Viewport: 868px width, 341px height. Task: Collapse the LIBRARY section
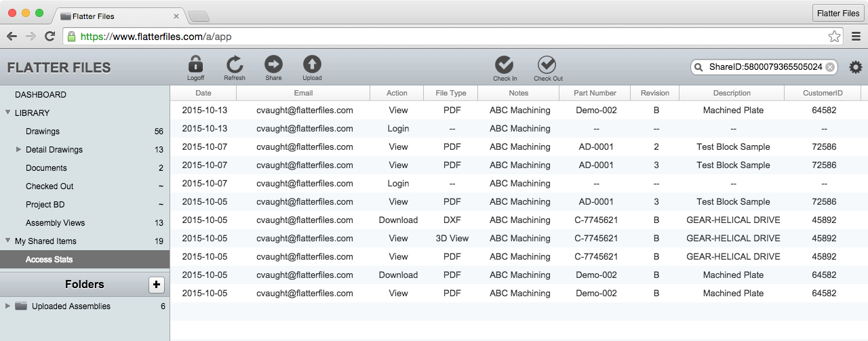[x=8, y=113]
